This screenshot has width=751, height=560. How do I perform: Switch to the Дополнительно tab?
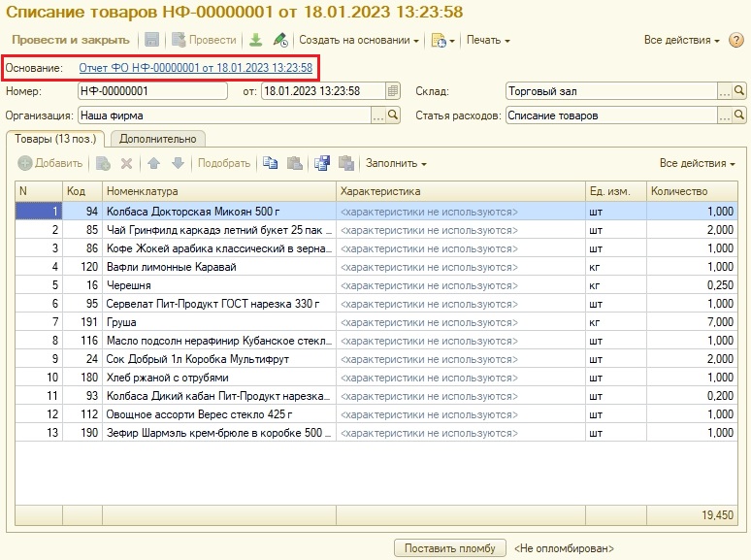(157, 139)
